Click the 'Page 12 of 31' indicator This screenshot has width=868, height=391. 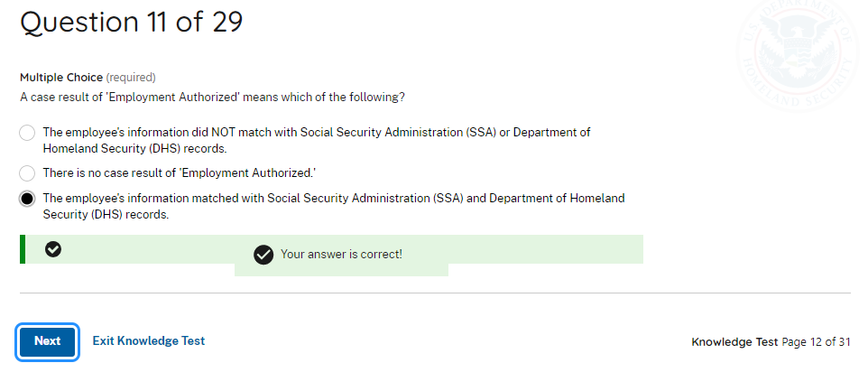816,342
